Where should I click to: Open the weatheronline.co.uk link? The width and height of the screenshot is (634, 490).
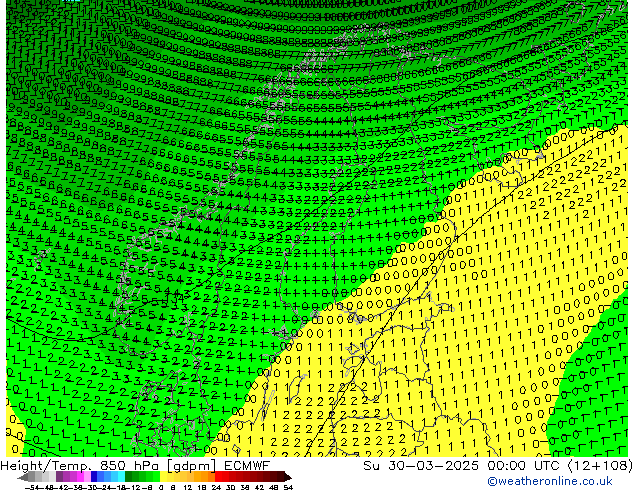[550, 481]
